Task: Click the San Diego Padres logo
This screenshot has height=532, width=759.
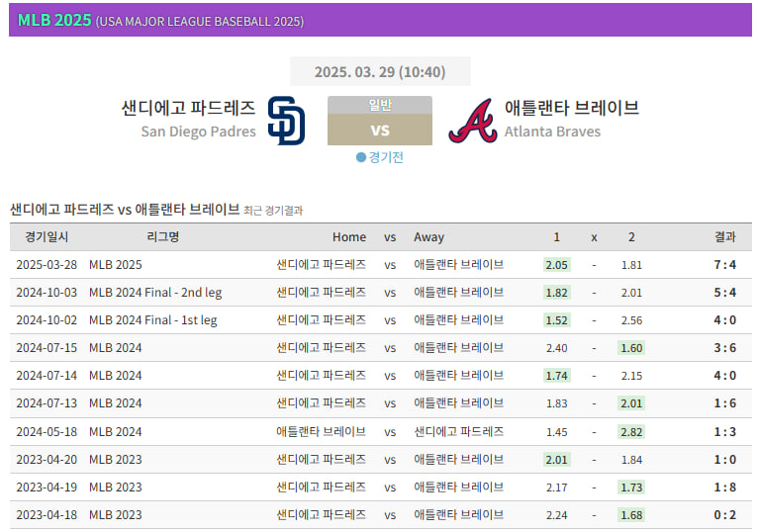Action: [286, 121]
